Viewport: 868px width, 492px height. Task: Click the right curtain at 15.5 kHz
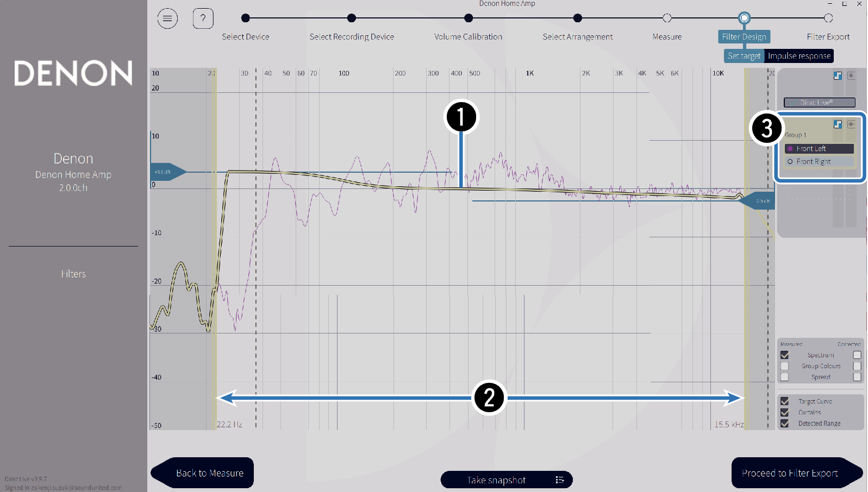click(746, 250)
